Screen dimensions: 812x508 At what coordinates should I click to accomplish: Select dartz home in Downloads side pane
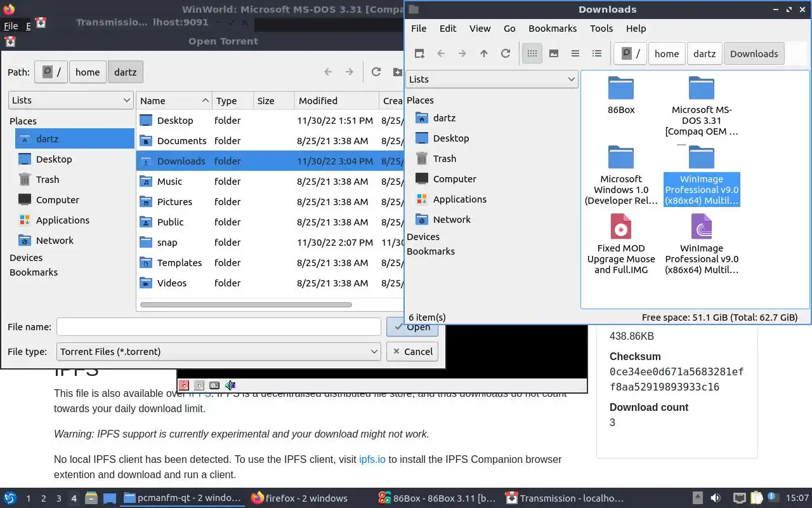444,118
